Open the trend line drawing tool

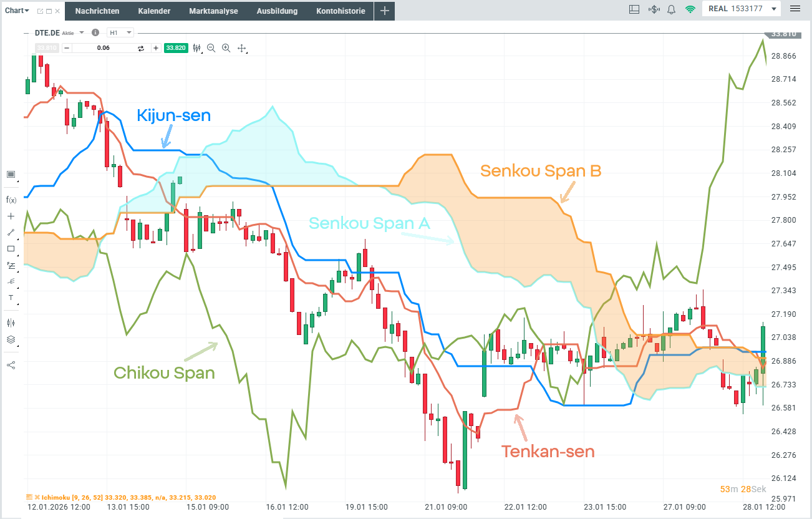[x=10, y=232]
